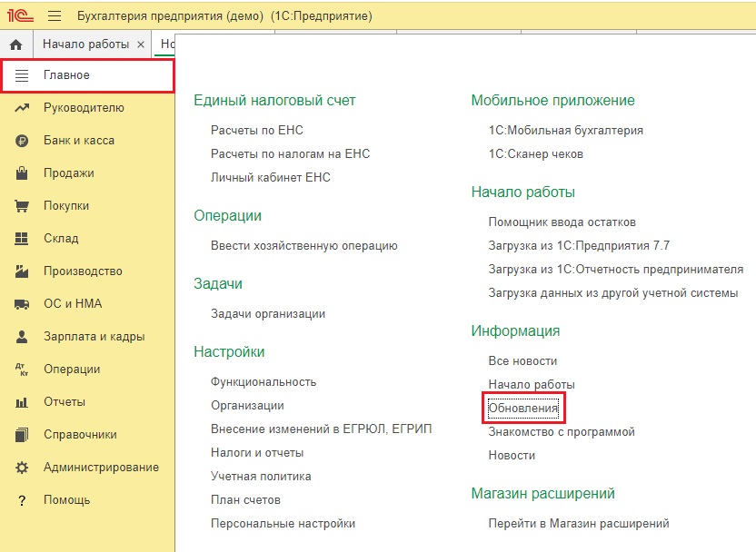Switch to the Начало работы tab
Screen dimensions: 756x552
[x=85, y=44]
